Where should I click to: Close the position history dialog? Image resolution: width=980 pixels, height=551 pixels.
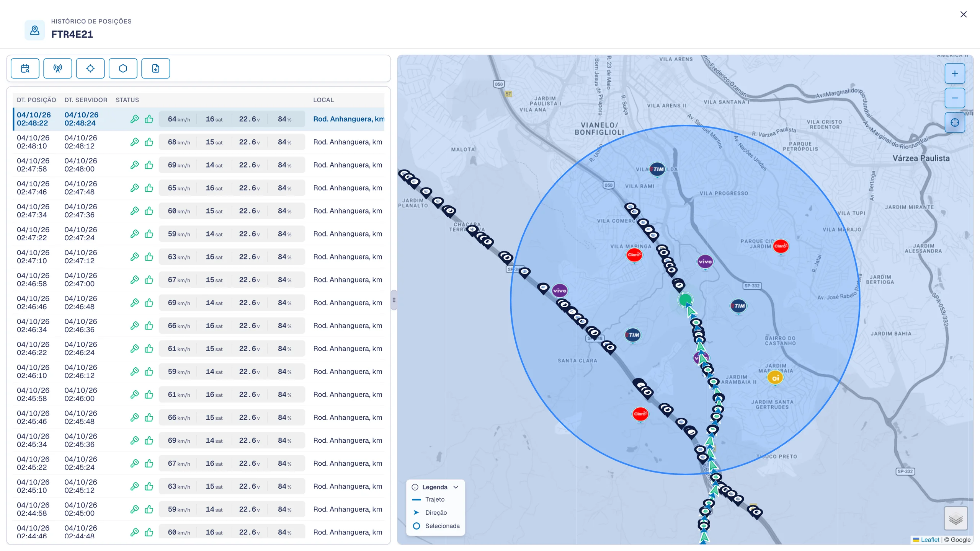click(964, 15)
